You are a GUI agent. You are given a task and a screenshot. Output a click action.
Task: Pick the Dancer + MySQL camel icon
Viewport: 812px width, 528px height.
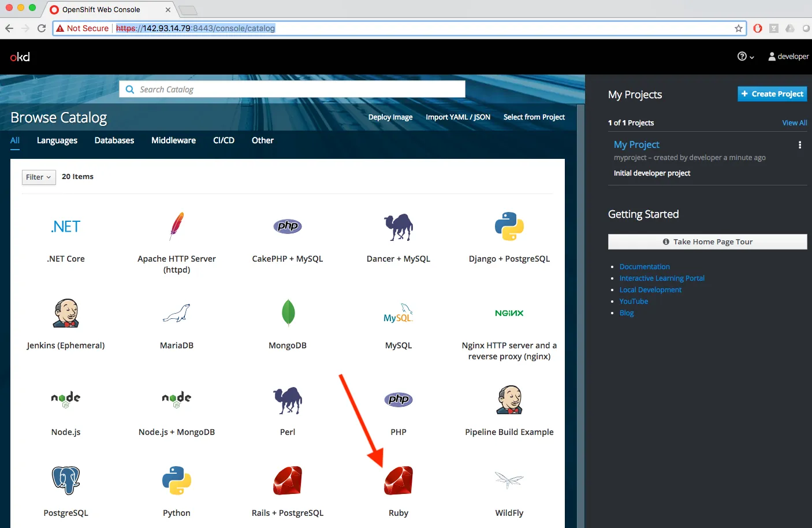(x=398, y=226)
